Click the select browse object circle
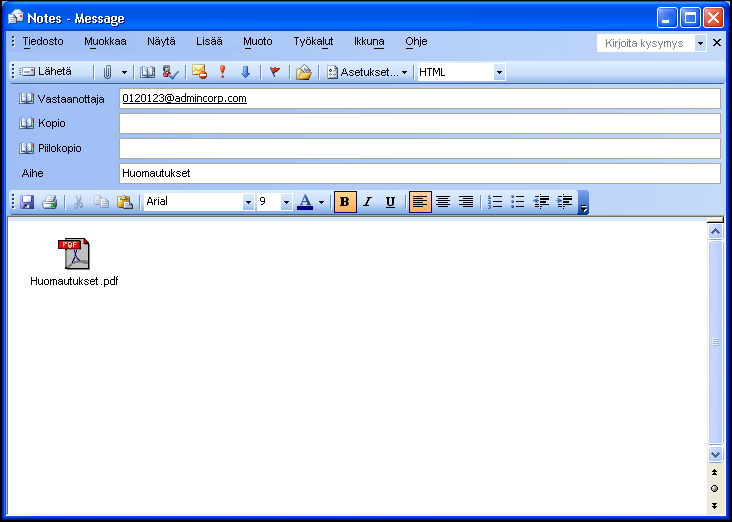 coord(714,488)
